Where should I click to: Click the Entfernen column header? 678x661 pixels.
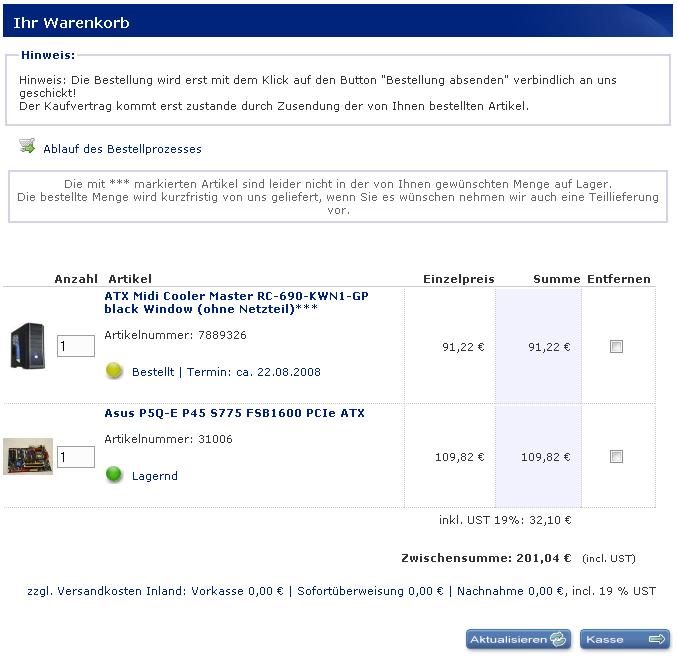pos(618,279)
